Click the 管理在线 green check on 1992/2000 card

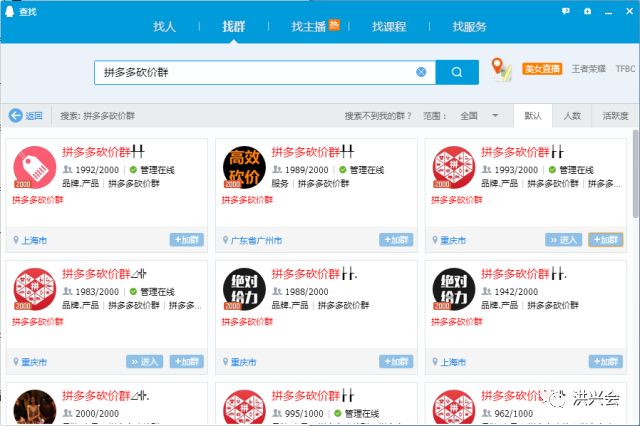tap(133, 170)
